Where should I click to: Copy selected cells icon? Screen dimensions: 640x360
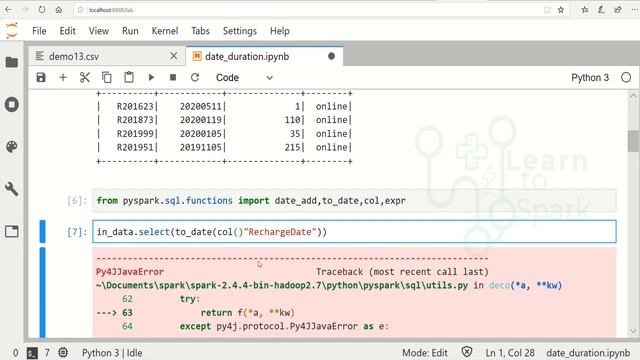107,78
